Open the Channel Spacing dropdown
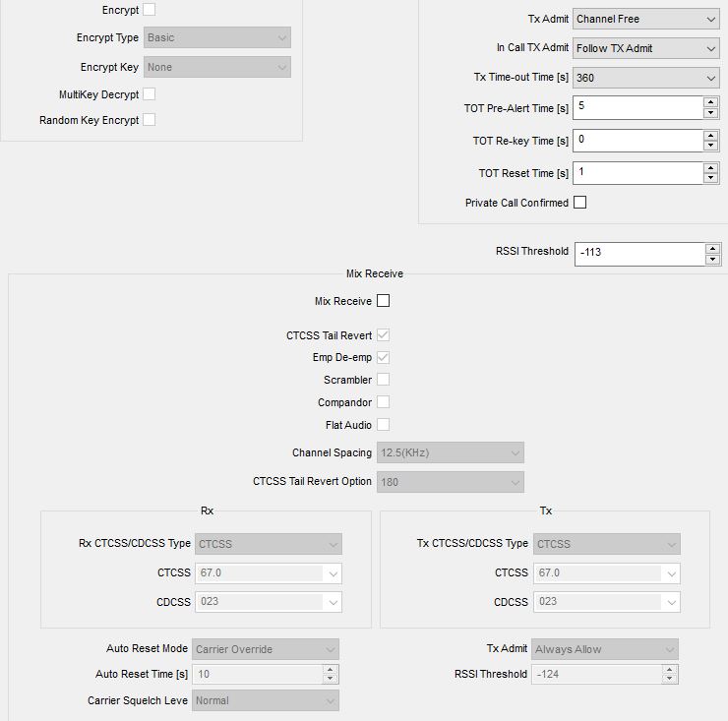The width and height of the screenshot is (728, 721). (451, 452)
